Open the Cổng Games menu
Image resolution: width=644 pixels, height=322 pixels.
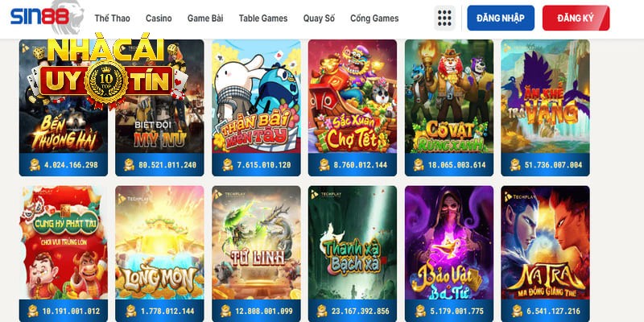pyautogui.click(x=374, y=19)
